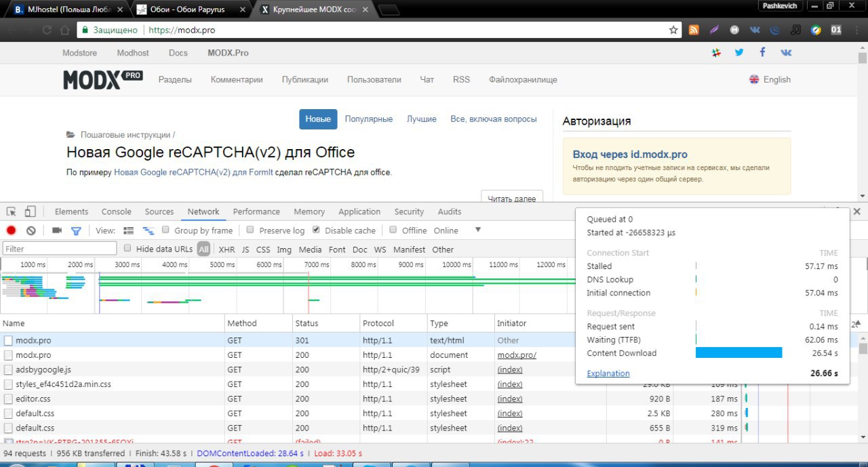
Task: Tick the Offline checkbox
Action: click(393, 230)
